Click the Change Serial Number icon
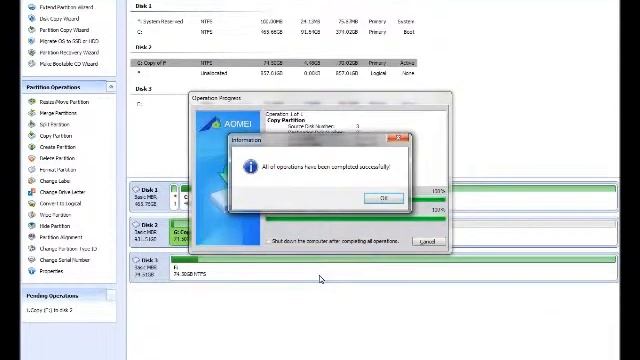Viewport: 640px width, 360px height. tap(32, 260)
